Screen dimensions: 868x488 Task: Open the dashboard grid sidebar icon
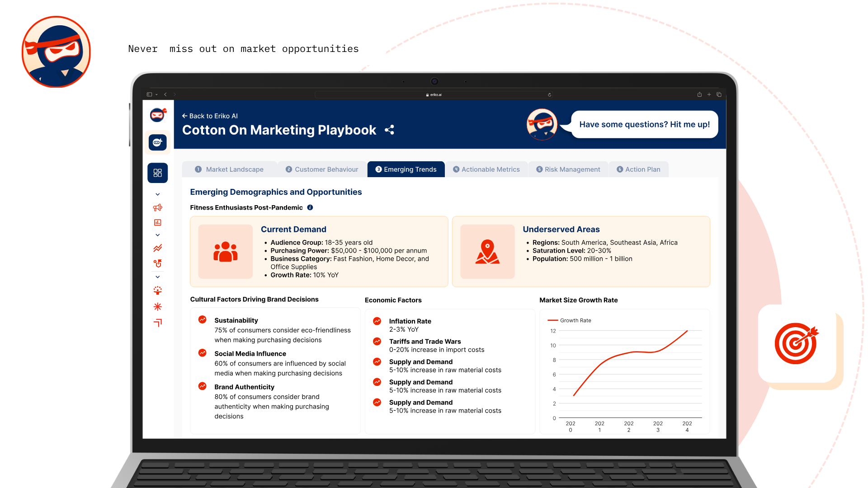pos(158,173)
